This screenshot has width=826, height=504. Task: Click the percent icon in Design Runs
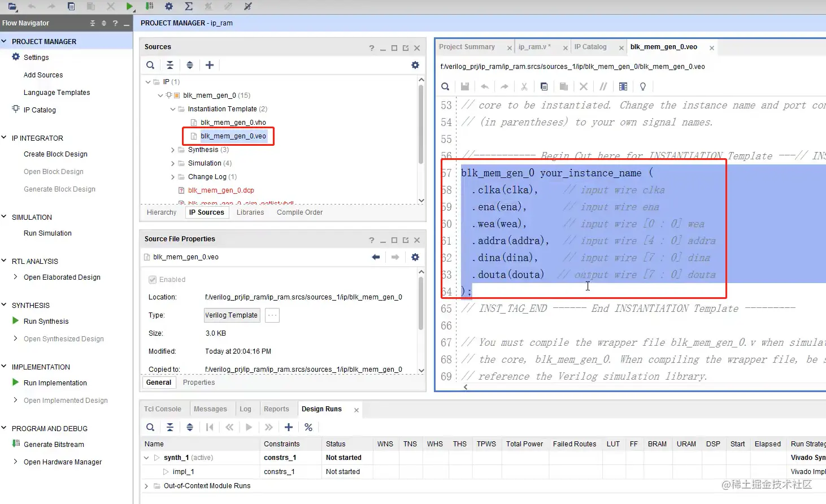[308, 427]
